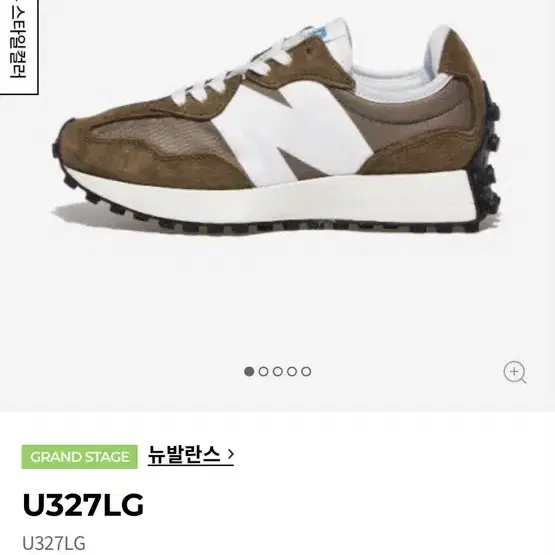Select the second carousel dot
The image size is (555, 555).
(263, 371)
